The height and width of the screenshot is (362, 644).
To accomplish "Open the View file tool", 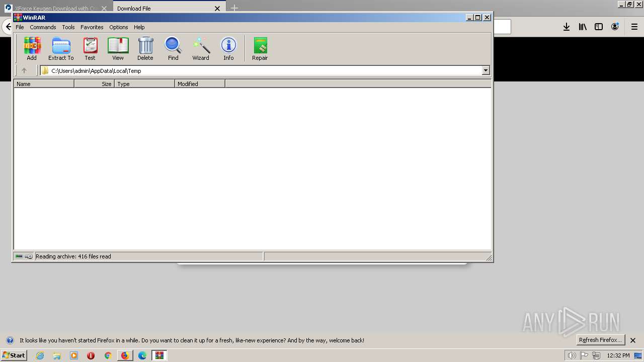I will pos(118,49).
